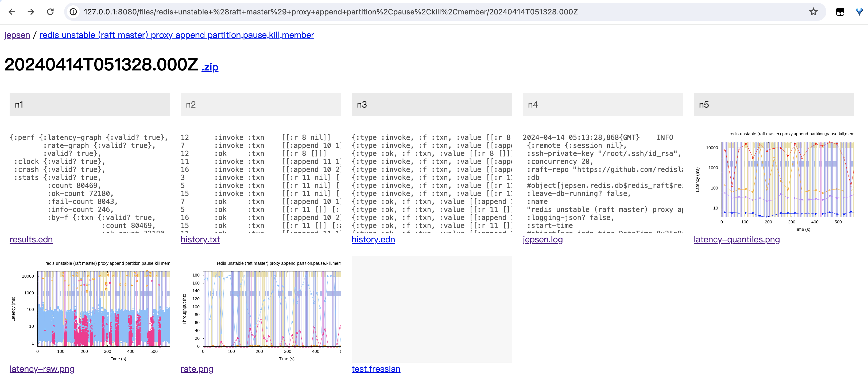Screen dimensions: 868x387
Task: Open the n2 node directory
Action: (261, 105)
